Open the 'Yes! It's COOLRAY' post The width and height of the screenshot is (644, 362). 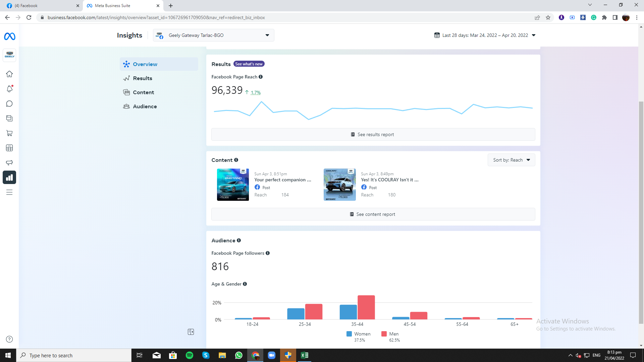pos(390,180)
